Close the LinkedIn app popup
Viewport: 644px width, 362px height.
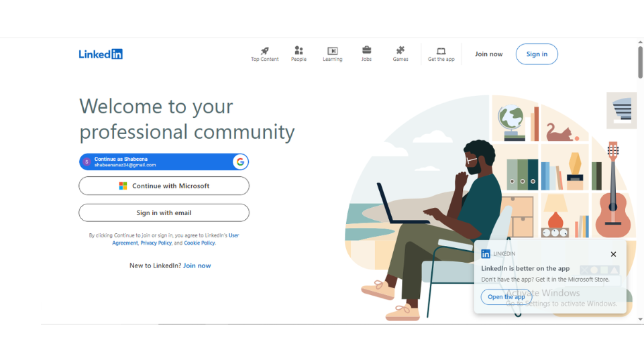(x=613, y=254)
